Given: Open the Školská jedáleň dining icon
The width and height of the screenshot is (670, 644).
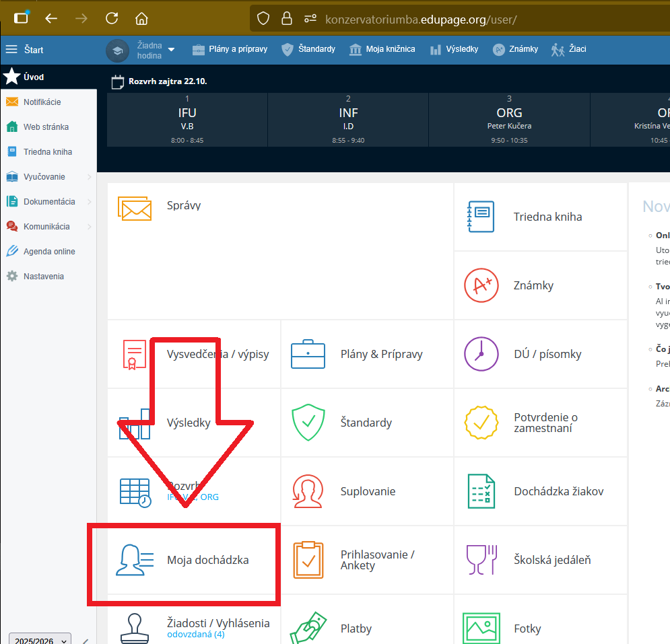Looking at the screenshot, I should 481,560.
